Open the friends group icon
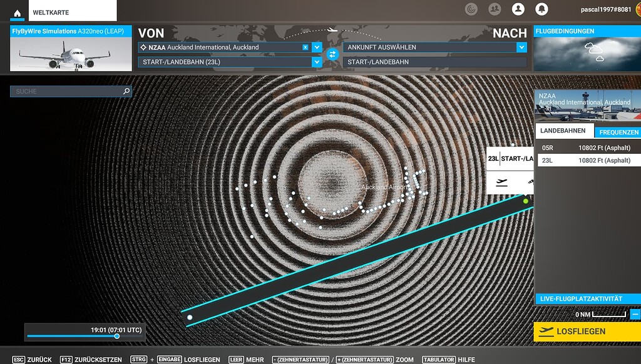The image size is (641, 364). tap(495, 9)
